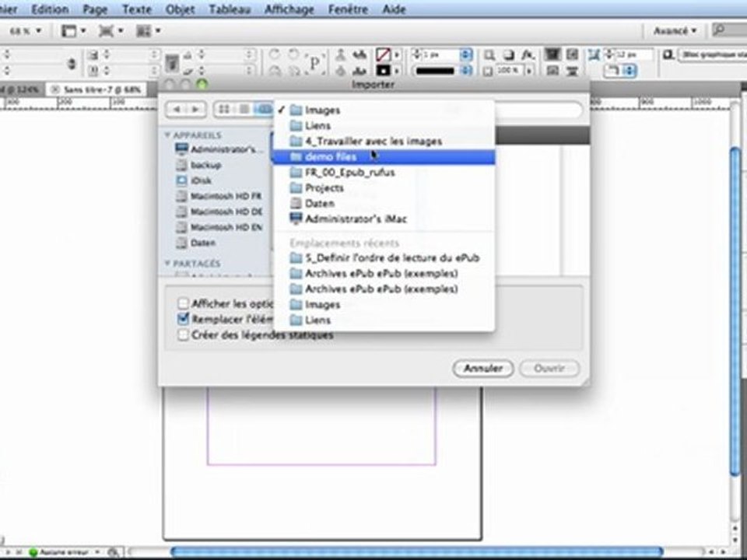Switch Importer dialog to column view

(x=264, y=110)
